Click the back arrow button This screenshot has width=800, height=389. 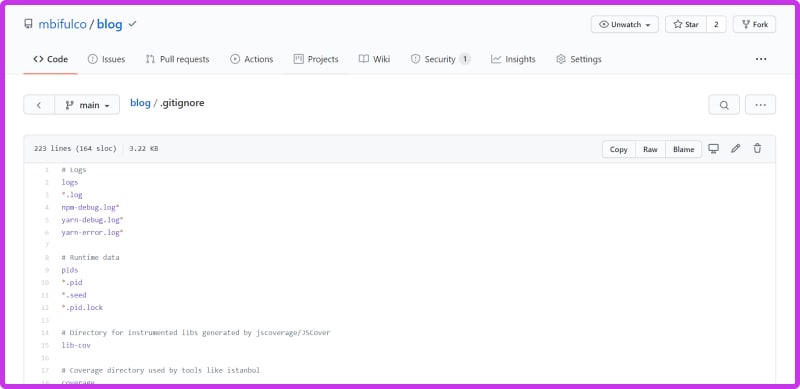(39, 105)
